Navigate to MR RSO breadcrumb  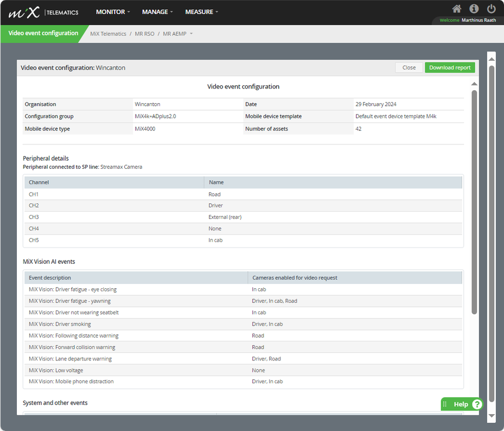(144, 34)
